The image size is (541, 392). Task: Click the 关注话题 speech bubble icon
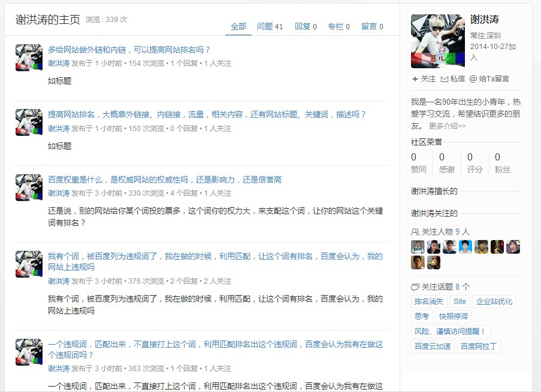[x=415, y=287]
